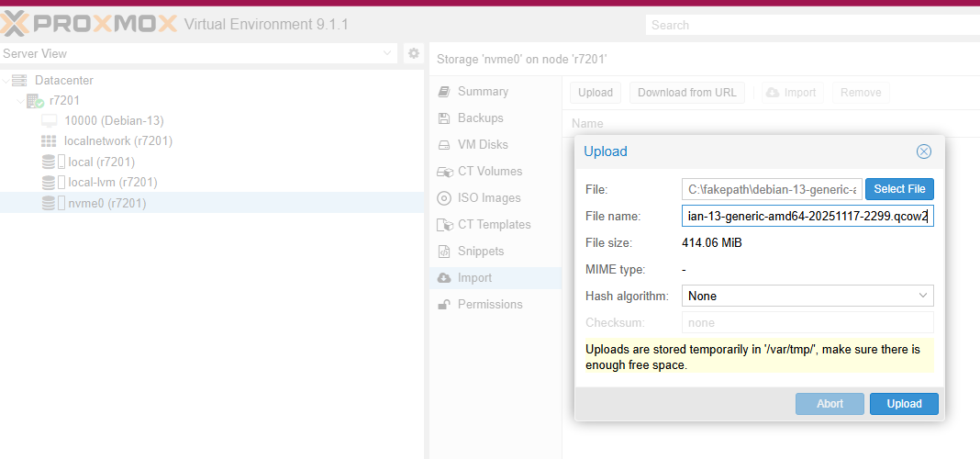This screenshot has width=980, height=459.
Task: Click the Select File button
Action: [899, 189]
